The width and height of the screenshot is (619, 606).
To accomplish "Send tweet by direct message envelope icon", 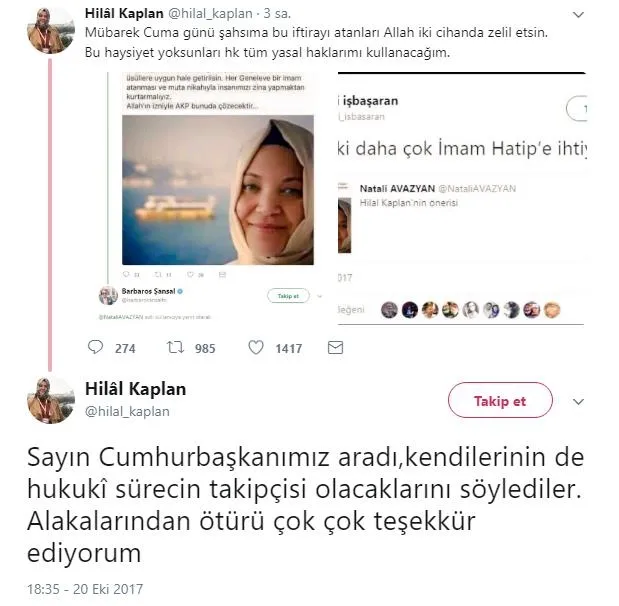I will [x=336, y=347].
